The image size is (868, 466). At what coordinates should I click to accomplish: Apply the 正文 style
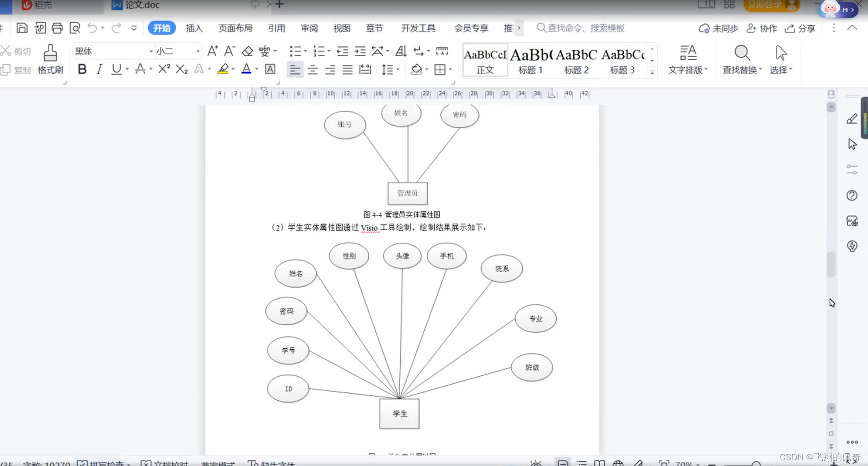point(485,60)
